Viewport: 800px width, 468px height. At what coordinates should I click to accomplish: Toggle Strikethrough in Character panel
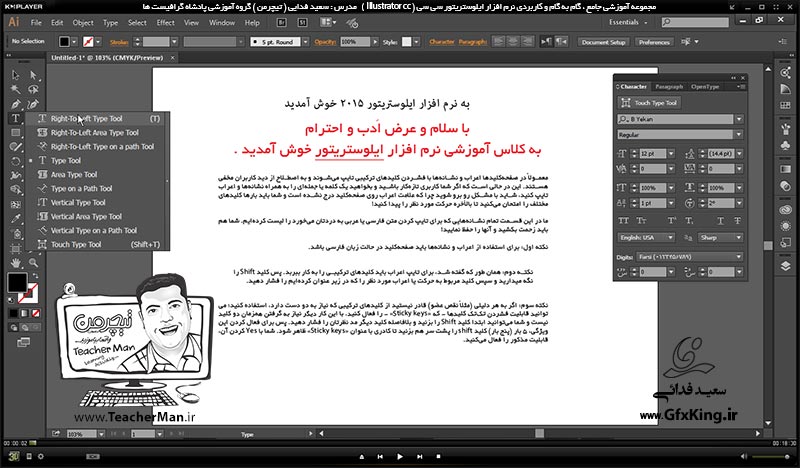737,220
